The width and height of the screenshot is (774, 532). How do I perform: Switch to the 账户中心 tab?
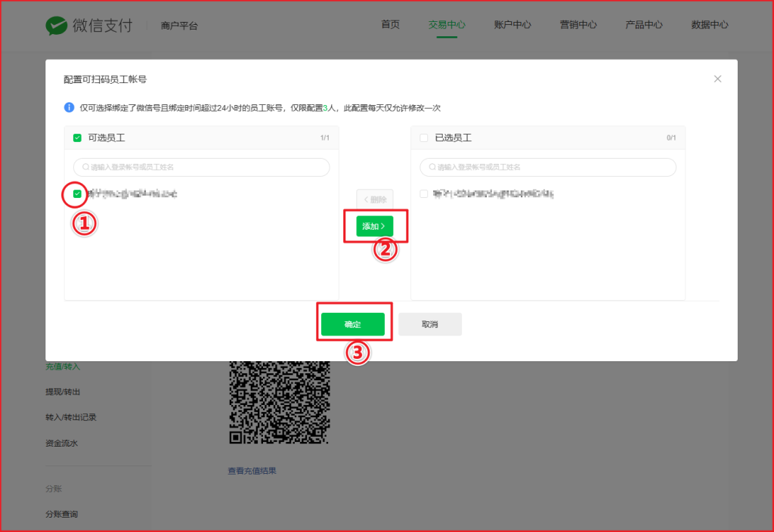click(x=512, y=25)
